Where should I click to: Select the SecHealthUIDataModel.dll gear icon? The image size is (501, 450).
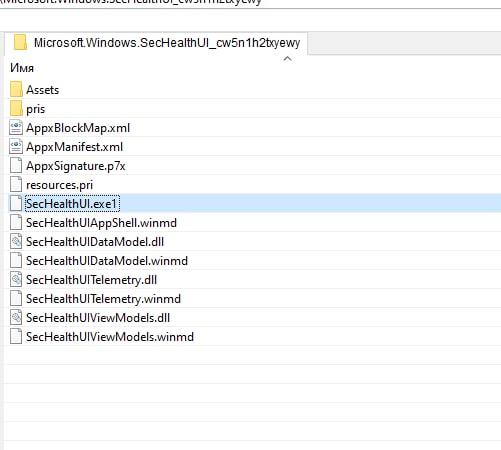point(16,242)
